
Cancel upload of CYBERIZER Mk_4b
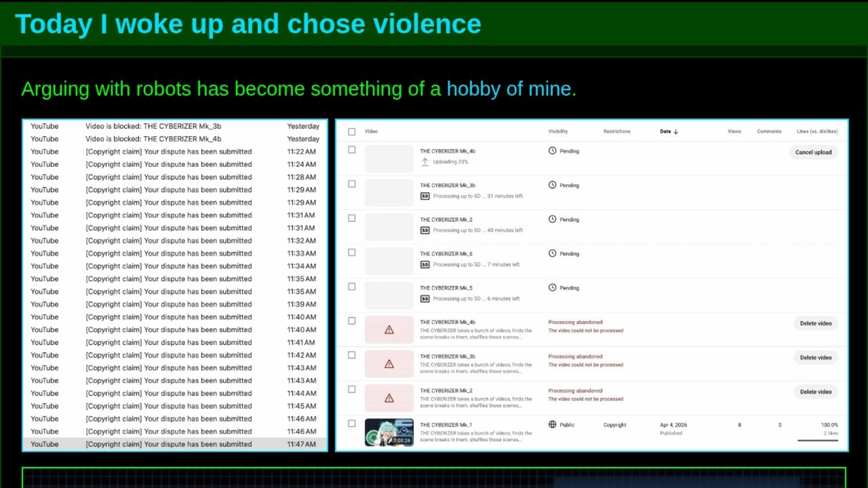[x=813, y=152]
